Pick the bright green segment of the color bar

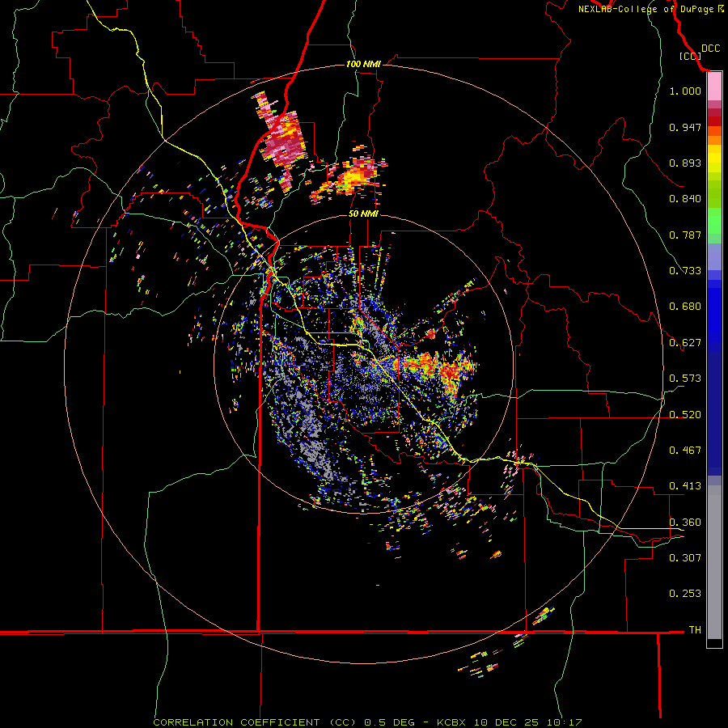pos(714,221)
